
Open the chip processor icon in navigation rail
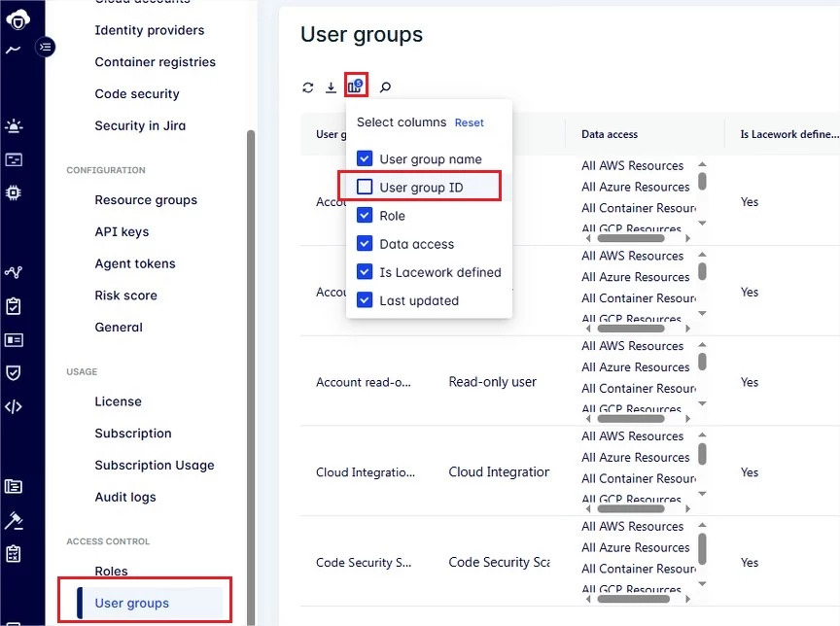click(14, 192)
